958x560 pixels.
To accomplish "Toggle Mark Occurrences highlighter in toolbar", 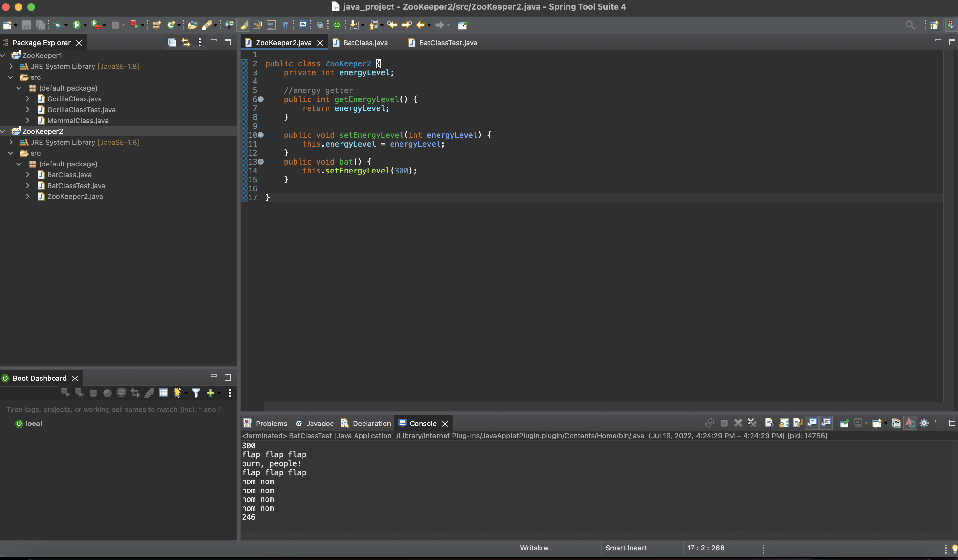I will tap(243, 25).
